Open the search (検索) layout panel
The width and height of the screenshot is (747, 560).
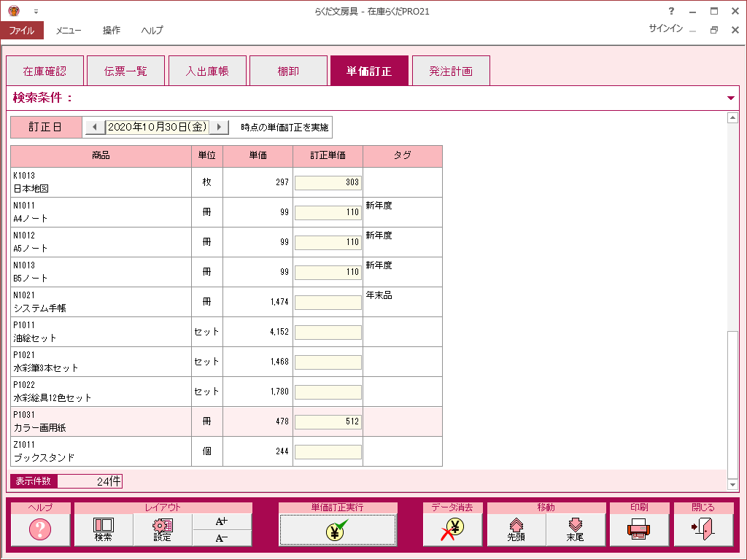click(104, 529)
